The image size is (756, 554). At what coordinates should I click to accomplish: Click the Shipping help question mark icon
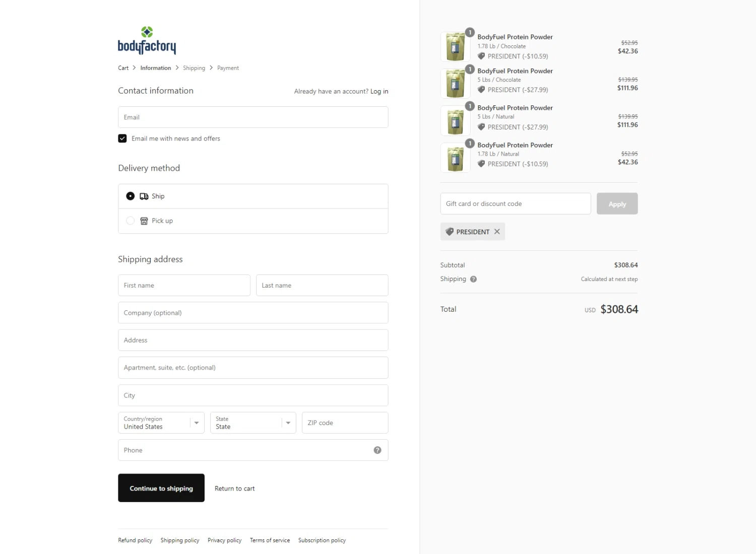click(473, 279)
